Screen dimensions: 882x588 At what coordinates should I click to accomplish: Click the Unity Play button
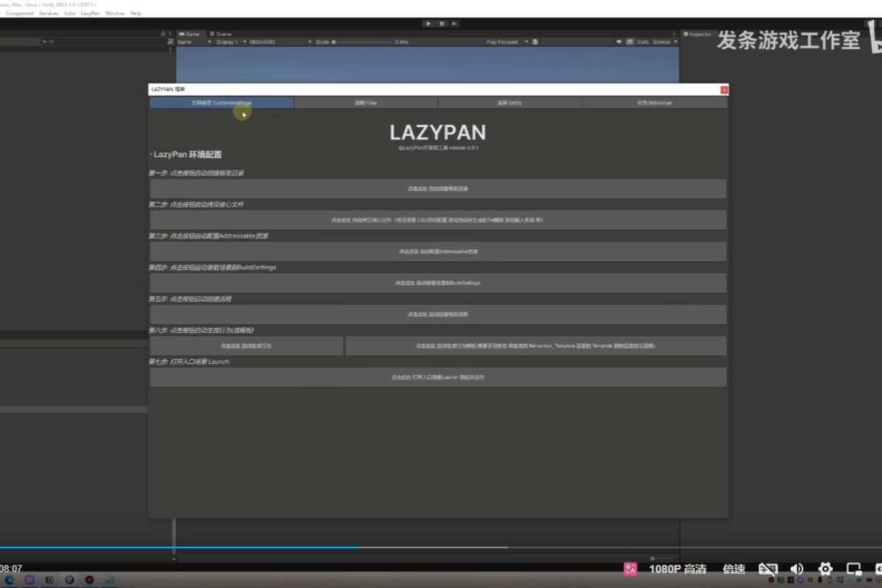[x=429, y=24]
